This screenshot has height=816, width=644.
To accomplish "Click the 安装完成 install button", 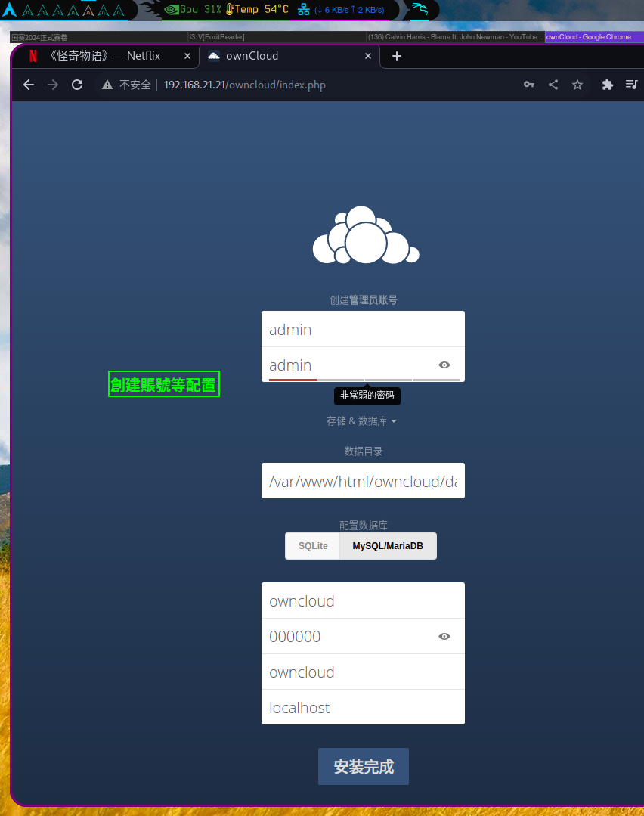I will tap(363, 766).
